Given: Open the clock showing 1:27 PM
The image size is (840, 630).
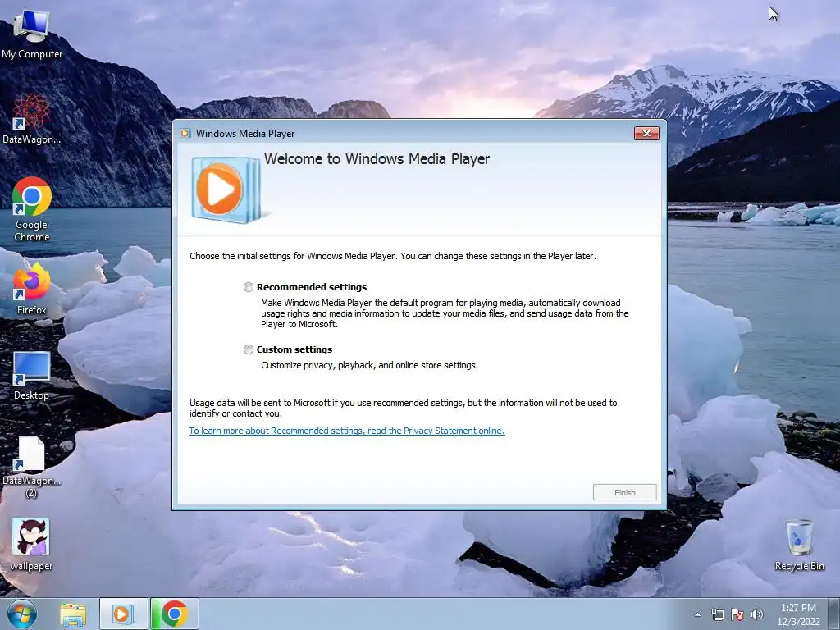Looking at the screenshot, I should [798, 614].
